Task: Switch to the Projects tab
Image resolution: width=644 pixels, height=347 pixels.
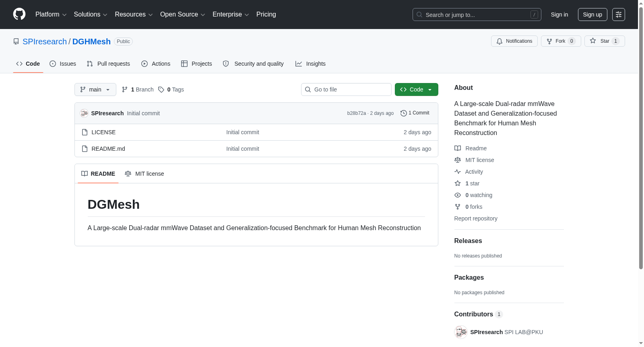Action: [x=196, y=64]
